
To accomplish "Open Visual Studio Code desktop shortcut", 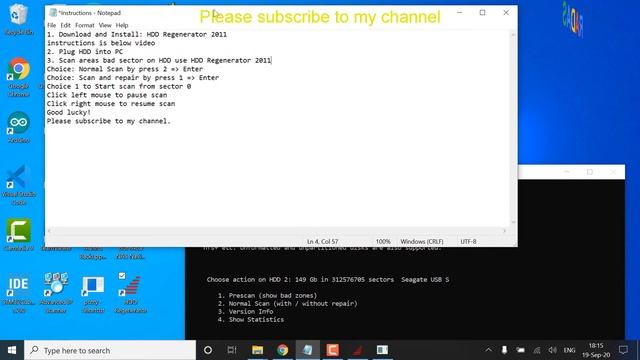I will [18, 184].
